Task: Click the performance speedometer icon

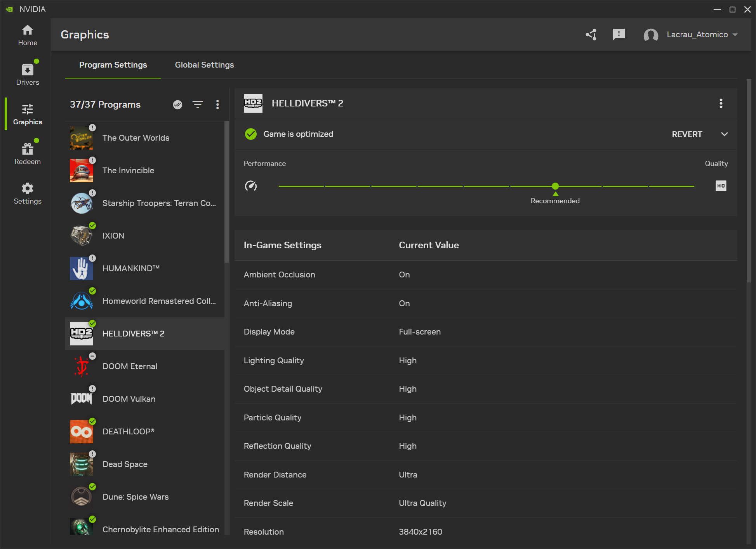Action: click(x=251, y=186)
